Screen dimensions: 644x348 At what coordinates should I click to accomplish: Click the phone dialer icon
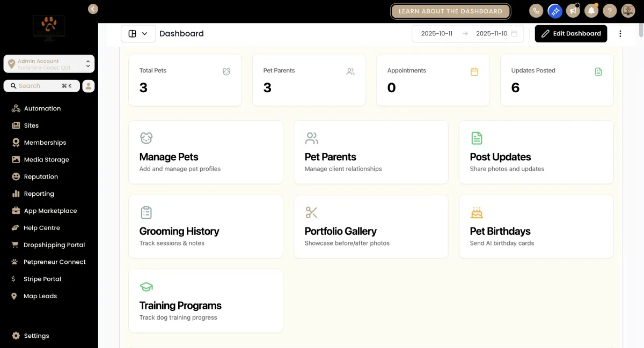(x=536, y=11)
